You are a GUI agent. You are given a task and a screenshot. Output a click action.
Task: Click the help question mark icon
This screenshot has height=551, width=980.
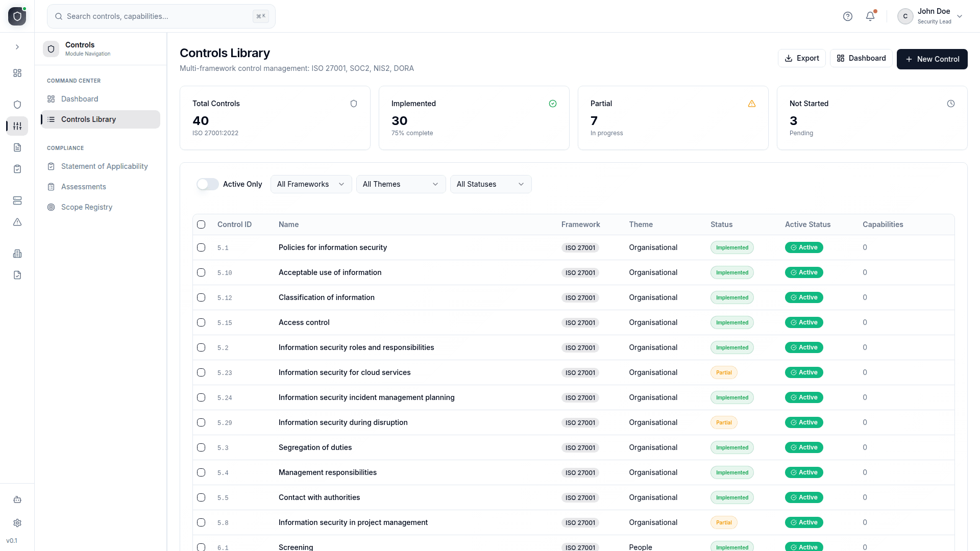[848, 16]
